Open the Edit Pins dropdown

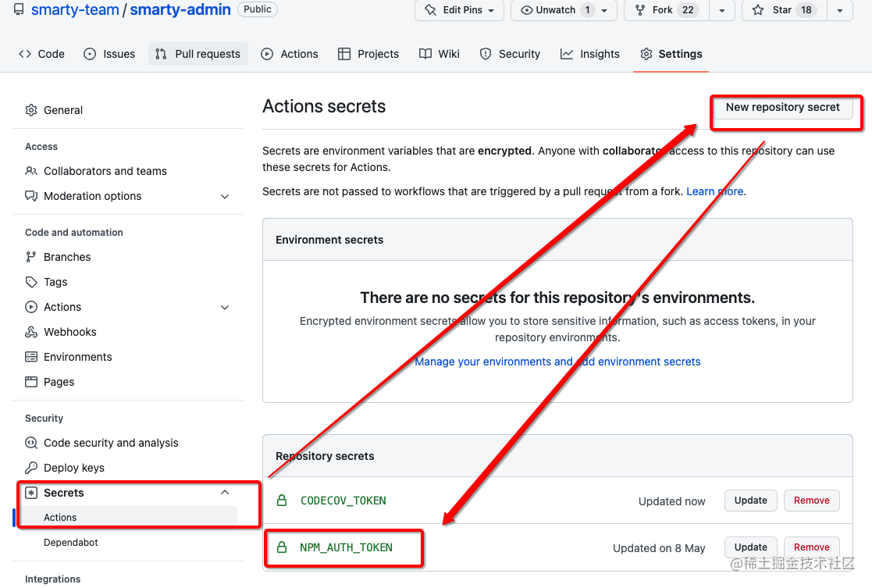[x=459, y=10]
